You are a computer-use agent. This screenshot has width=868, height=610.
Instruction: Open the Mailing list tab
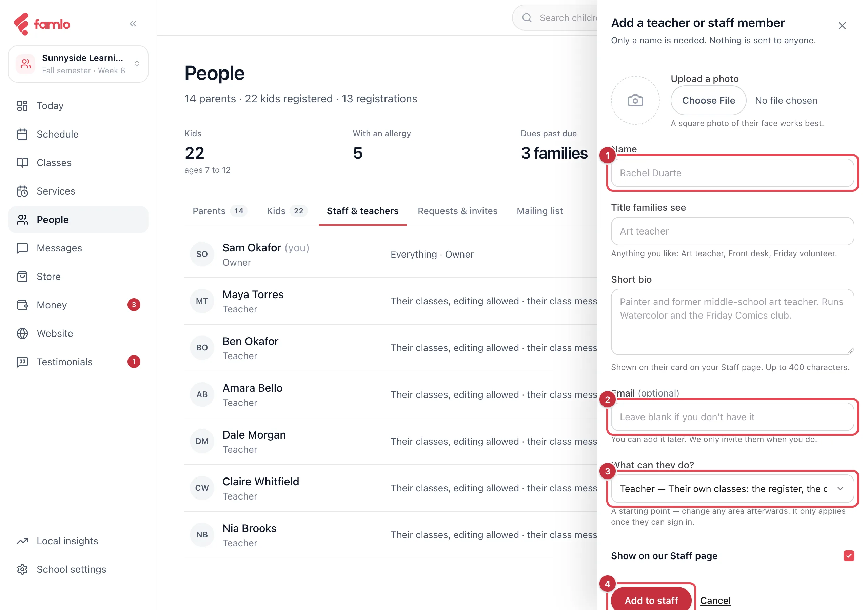click(540, 211)
